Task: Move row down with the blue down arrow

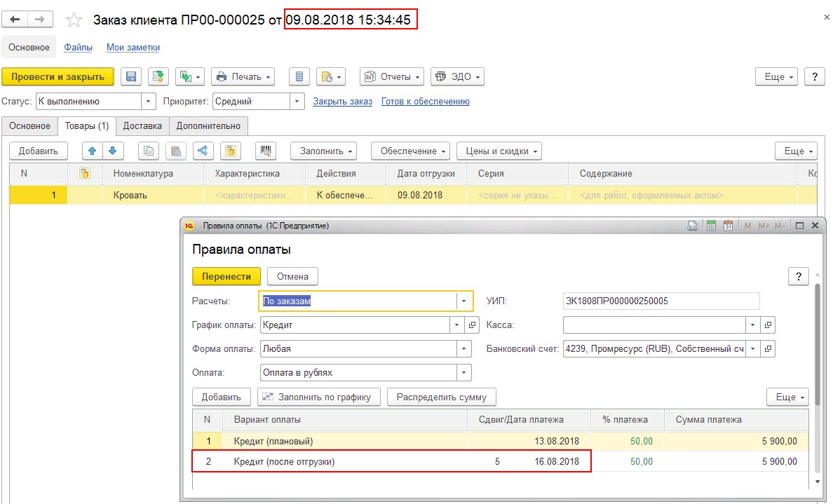Action: point(112,151)
